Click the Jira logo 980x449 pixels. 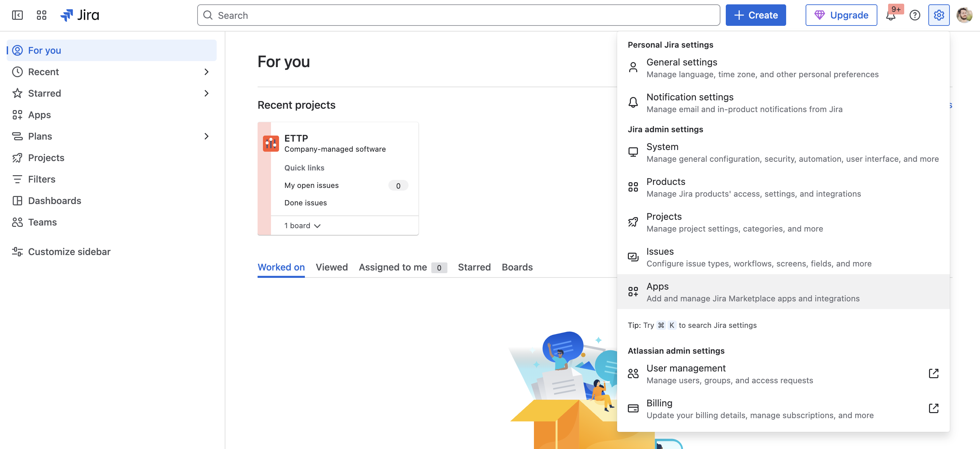point(80,15)
